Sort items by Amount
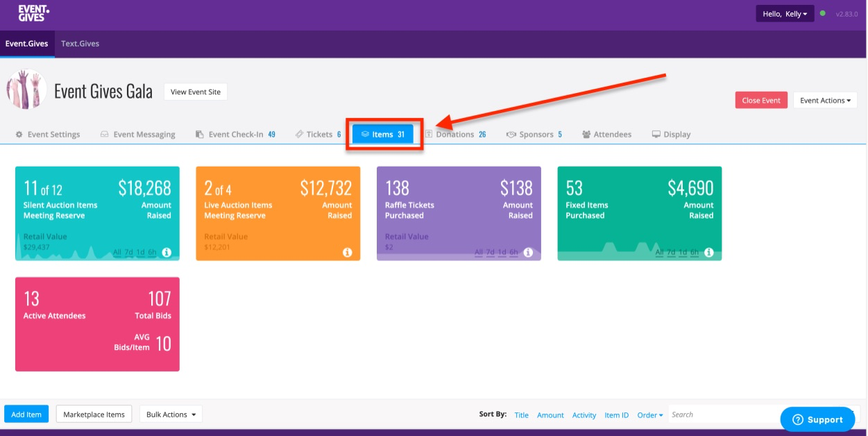 [550, 415]
